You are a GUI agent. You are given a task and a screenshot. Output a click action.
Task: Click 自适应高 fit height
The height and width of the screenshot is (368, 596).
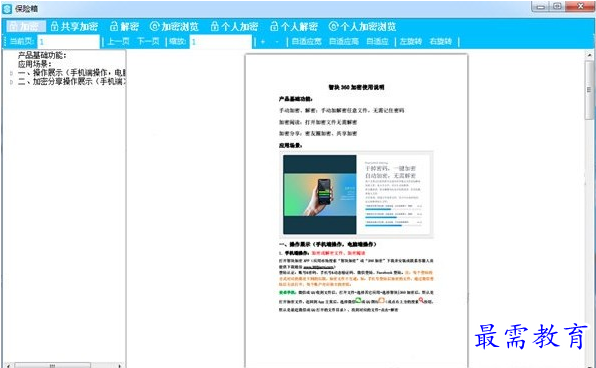coord(344,41)
